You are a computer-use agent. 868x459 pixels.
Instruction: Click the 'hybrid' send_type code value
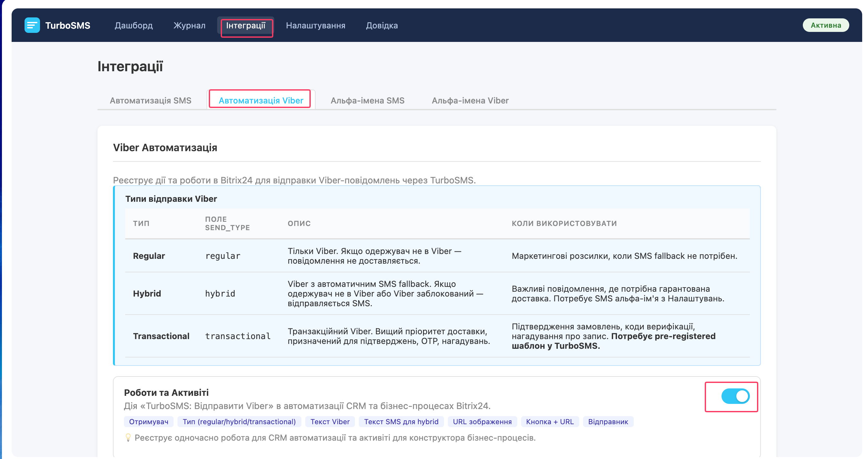click(x=220, y=293)
